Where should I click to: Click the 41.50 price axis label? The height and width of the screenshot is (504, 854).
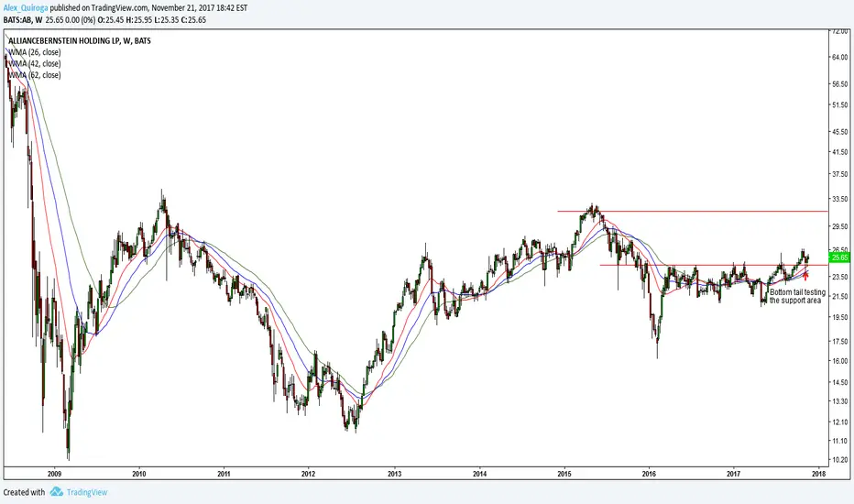(840, 152)
